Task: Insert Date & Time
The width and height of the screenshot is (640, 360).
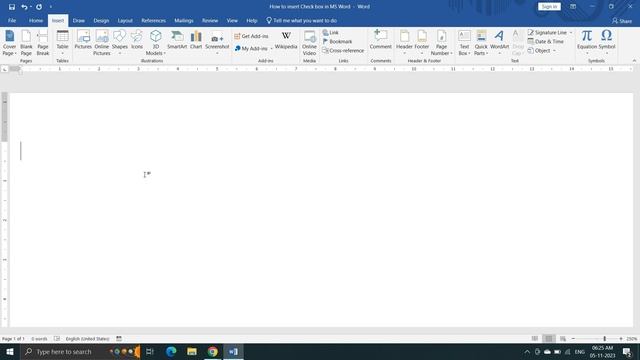Action: 545,41
